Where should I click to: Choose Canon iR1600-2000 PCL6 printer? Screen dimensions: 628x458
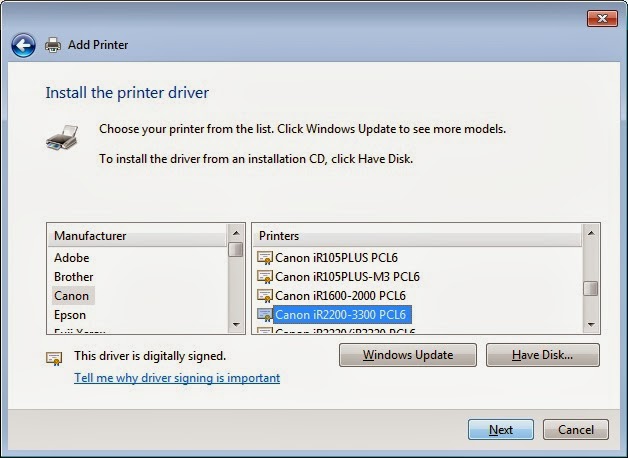click(340, 296)
